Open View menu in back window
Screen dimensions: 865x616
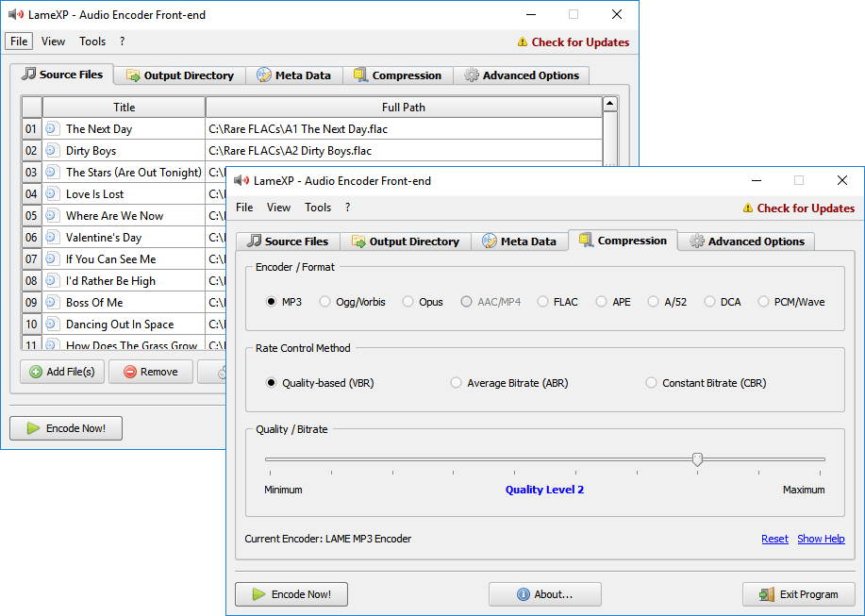pyautogui.click(x=53, y=42)
